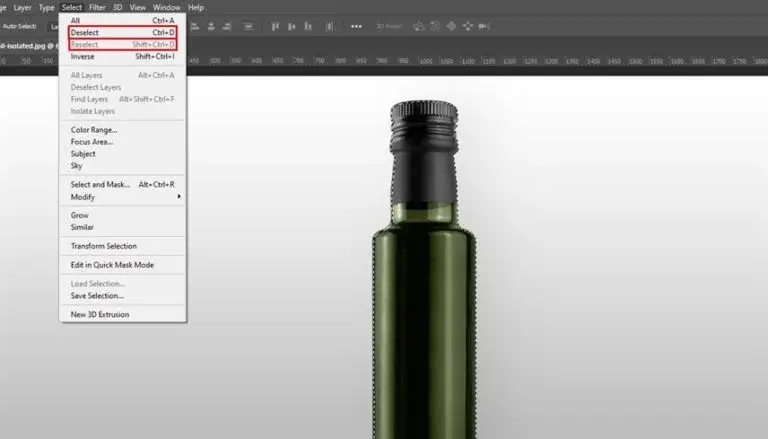Choose New 3D Extrusion

click(122, 315)
